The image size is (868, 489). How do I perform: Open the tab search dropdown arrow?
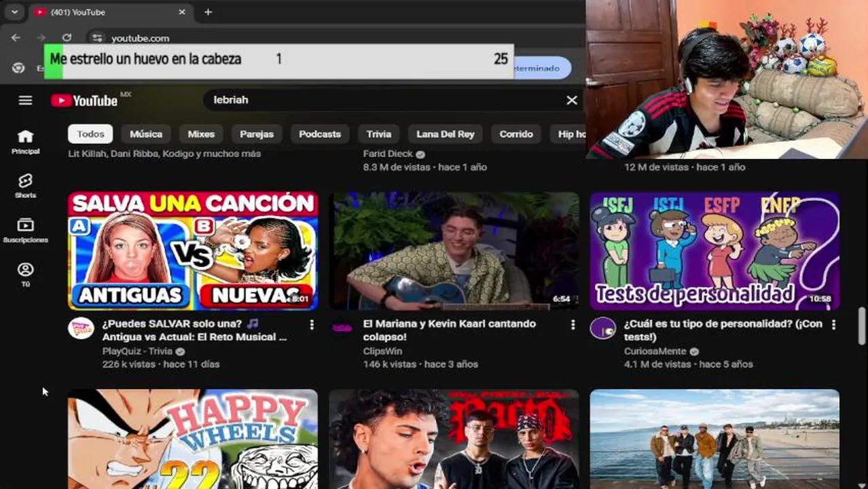tap(14, 12)
